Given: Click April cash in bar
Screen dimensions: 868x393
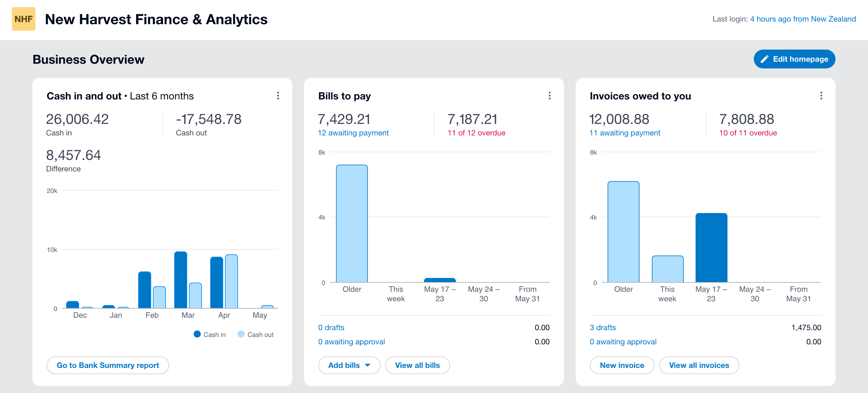Looking at the screenshot, I should 217,282.
